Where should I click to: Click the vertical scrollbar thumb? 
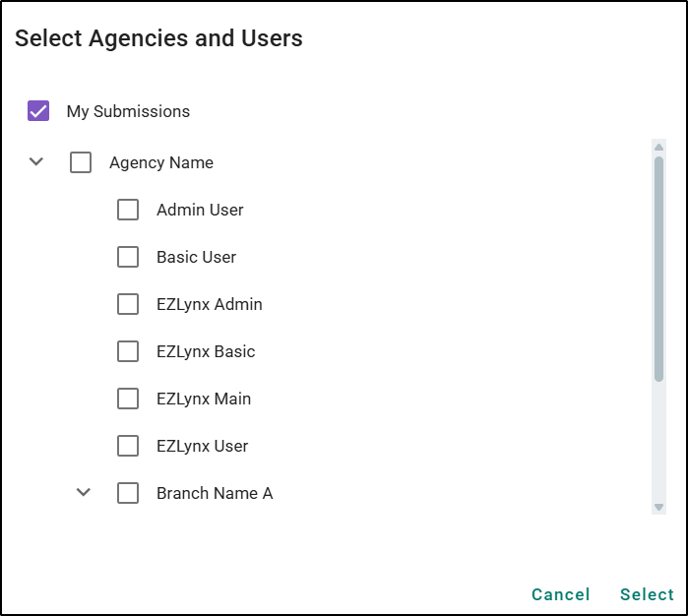click(x=658, y=268)
